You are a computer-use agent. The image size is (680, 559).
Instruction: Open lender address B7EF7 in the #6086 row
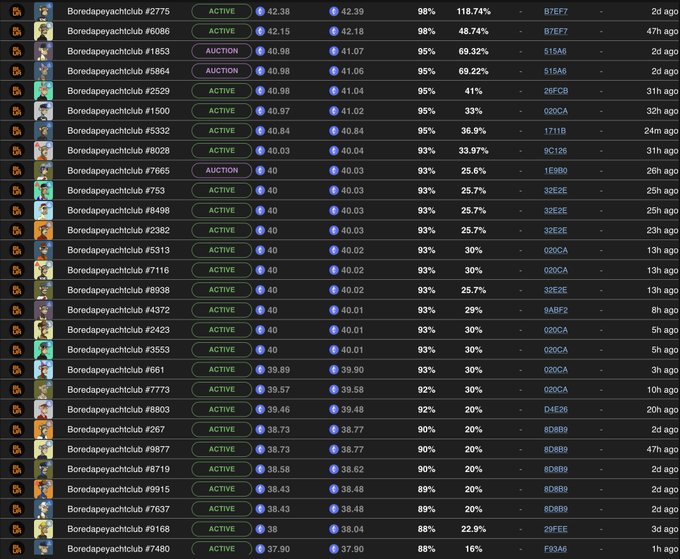pos(556,31)
